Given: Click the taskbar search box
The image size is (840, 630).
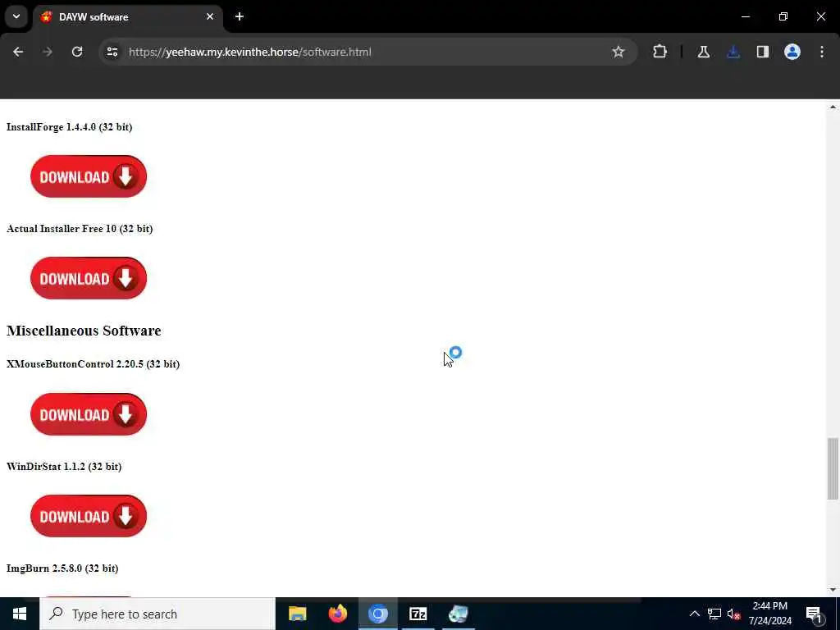Looking at the screenshot, I should click(x=157, y=614).
